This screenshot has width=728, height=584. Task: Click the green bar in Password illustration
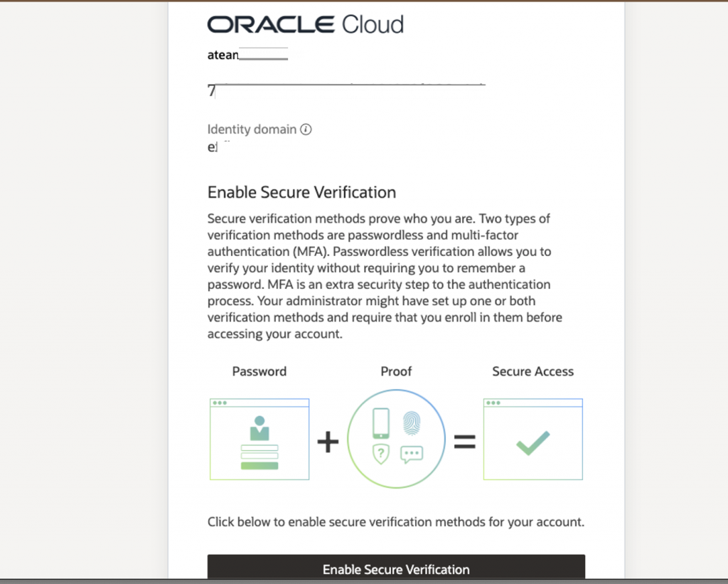coord(259,466)
